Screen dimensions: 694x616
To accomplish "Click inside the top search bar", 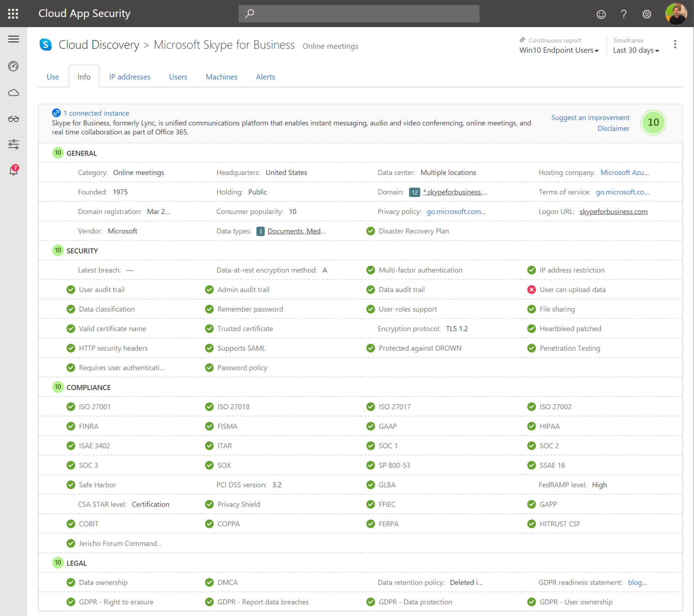I will coord(358,14).
